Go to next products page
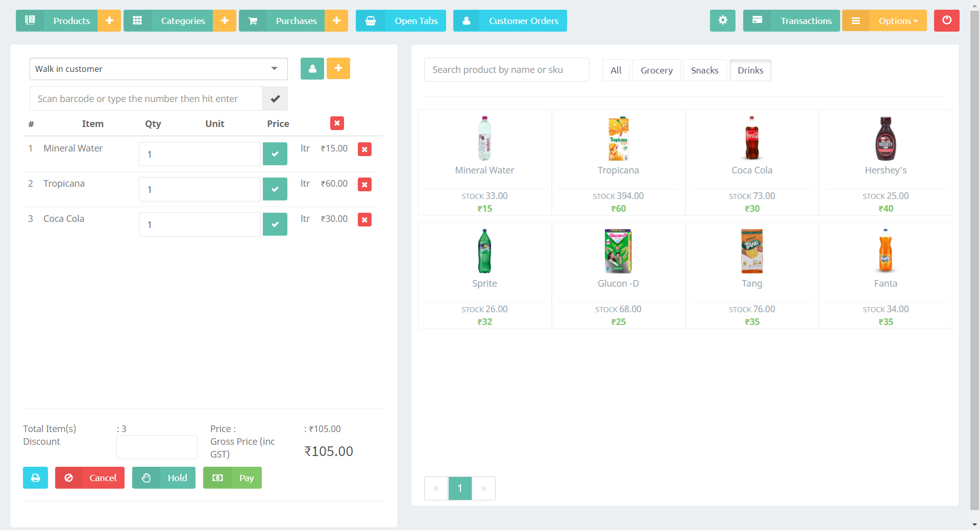The width and height of the screenshot is (980, 530). tap(483, 488)
